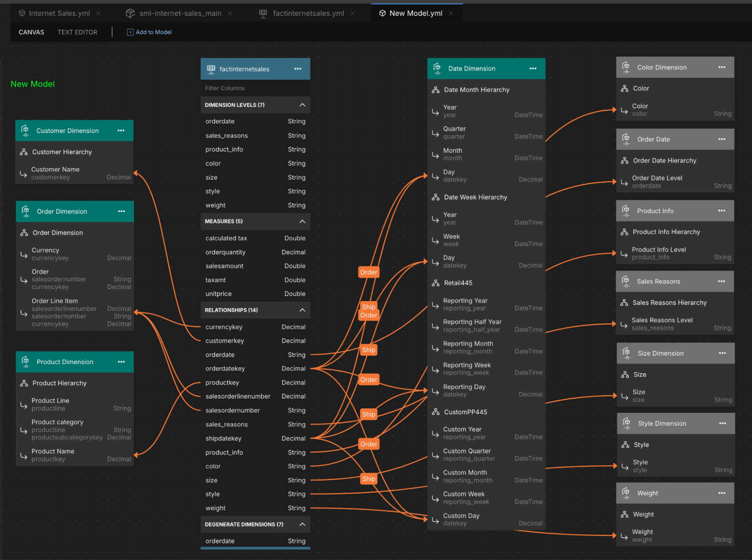Image resolution: width=752 pixels, height=560 pixels.
Task: Click the Weight dimension cube icon
Action: pos(626,493)
